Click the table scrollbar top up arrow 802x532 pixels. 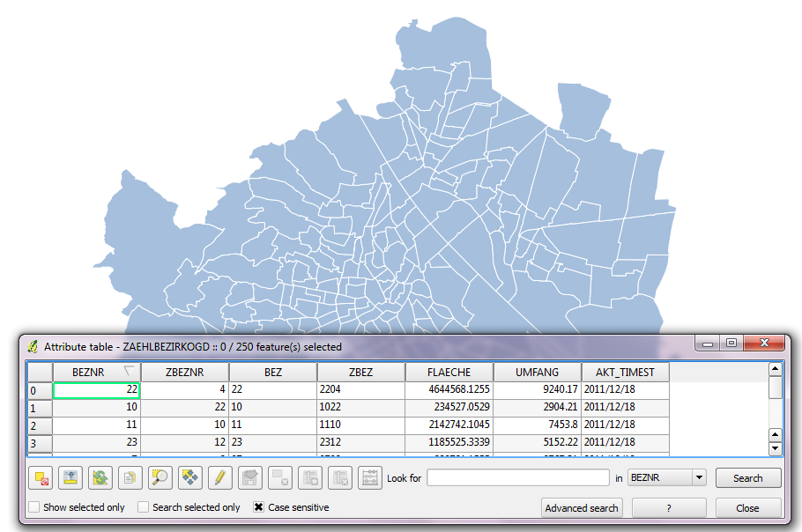tap(776, 370)
